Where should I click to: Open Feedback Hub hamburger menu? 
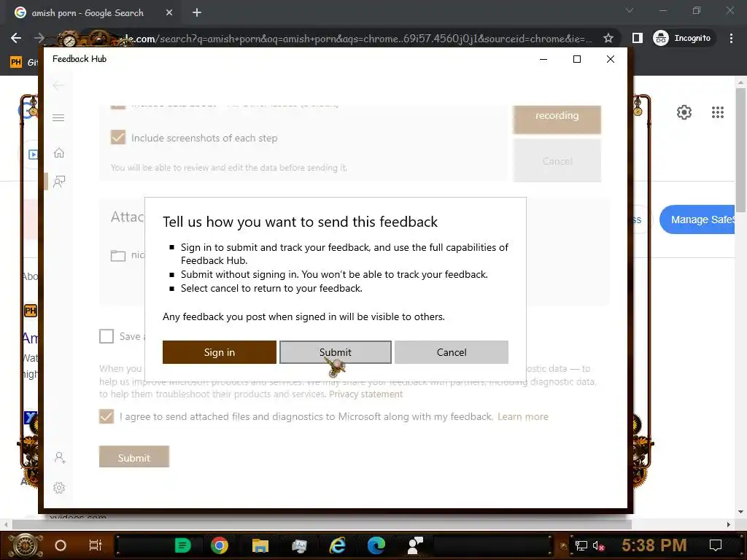click(58, 117)
